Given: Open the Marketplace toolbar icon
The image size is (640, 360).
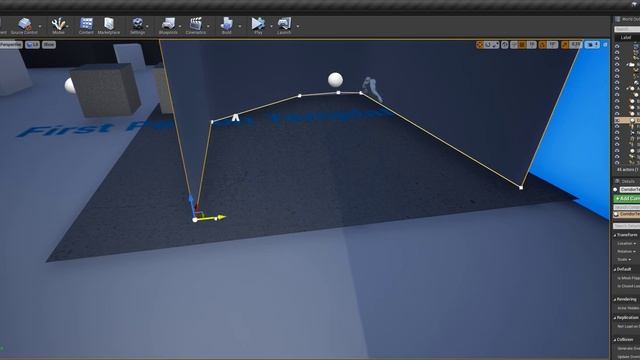Looking at the screenshot, I should [109, 26].
